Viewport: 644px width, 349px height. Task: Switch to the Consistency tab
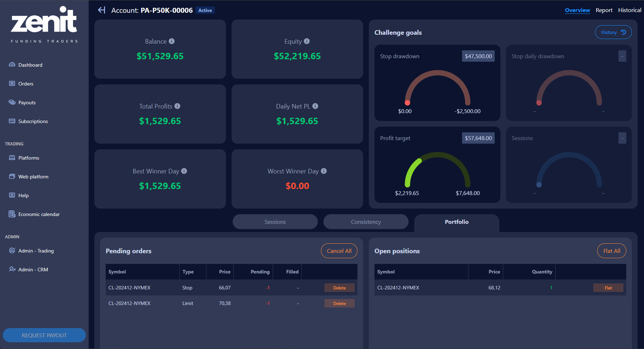[366, 222]
